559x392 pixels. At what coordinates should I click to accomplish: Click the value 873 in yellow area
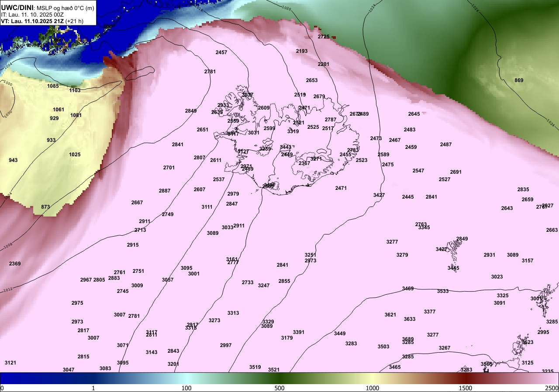tap(45, 207)
